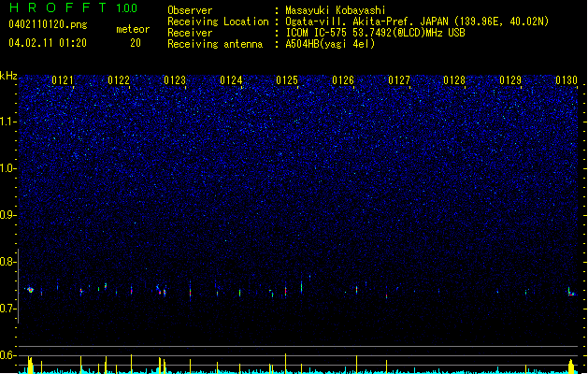Select the Ogata-vill. Akita-Pref. JAPAN location text
Screen dimensions: 588x374
pyautogui.click(x=417, y=22)
